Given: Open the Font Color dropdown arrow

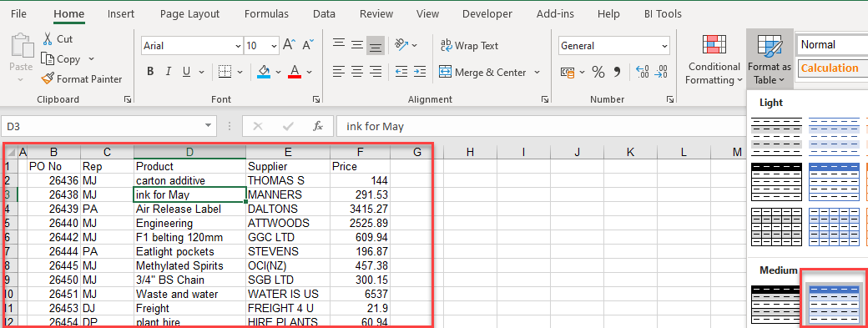Looking at the screenshot, I should coord(309,72).
